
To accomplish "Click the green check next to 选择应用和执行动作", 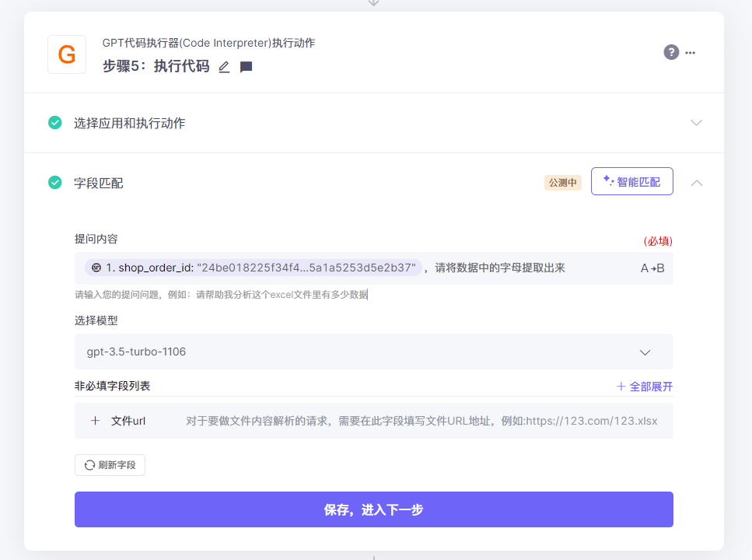I will pos(55,123).
